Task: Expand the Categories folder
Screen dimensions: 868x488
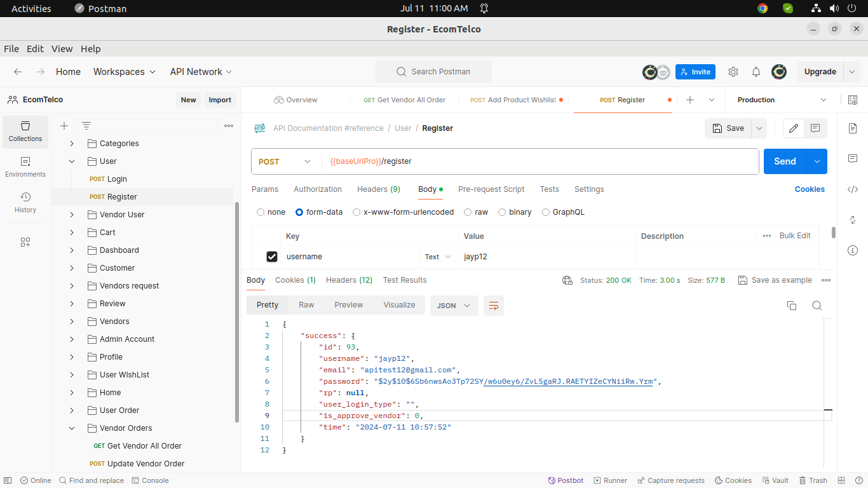Action: 72,144
